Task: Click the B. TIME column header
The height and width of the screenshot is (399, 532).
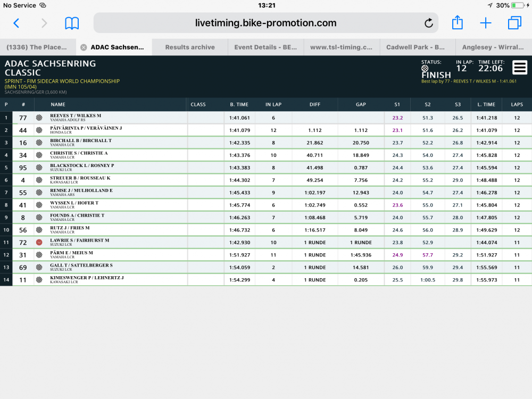Action: (x=239, y=104)
